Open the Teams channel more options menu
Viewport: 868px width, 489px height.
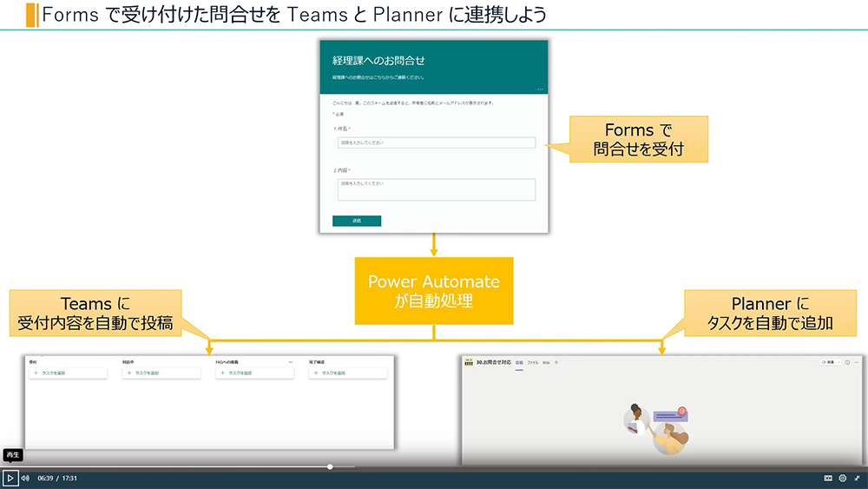click(x=857, y=362)
